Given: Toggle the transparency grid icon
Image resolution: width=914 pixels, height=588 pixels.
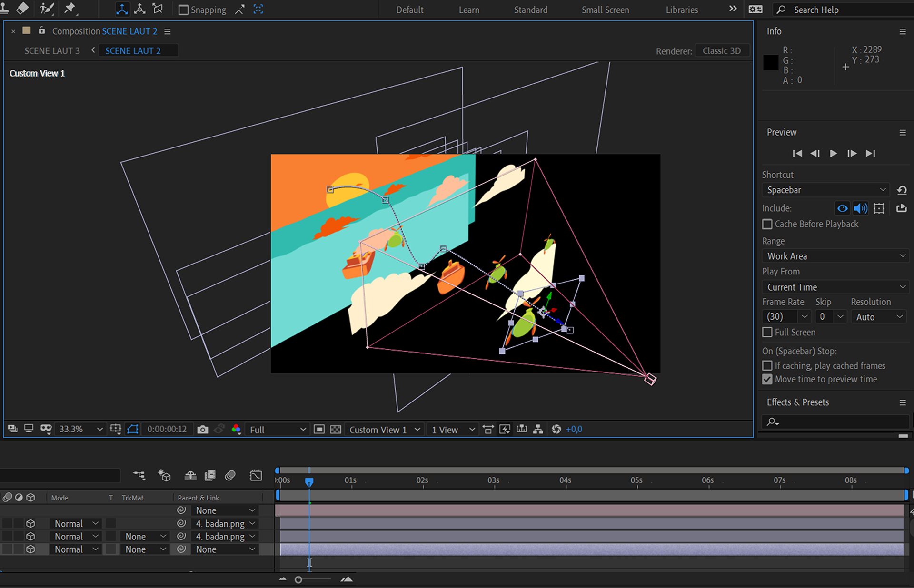Looking at the screenshot, I should (336, 430).
